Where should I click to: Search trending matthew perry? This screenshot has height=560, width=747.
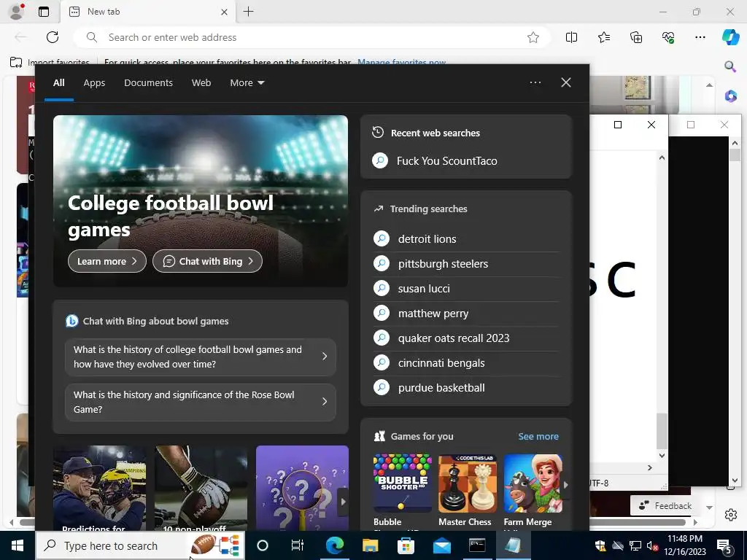[466, 313]
